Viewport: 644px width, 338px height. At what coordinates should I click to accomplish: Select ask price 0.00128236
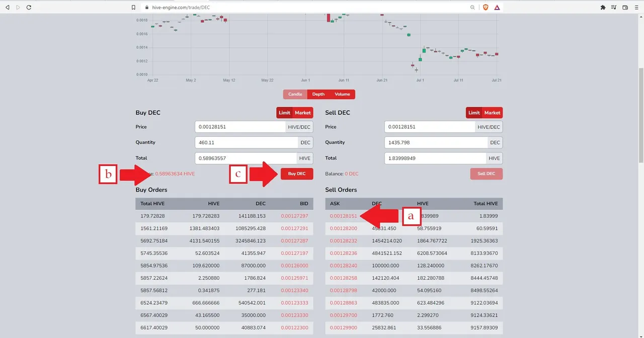pyautogui.click(x=343, y=253)
